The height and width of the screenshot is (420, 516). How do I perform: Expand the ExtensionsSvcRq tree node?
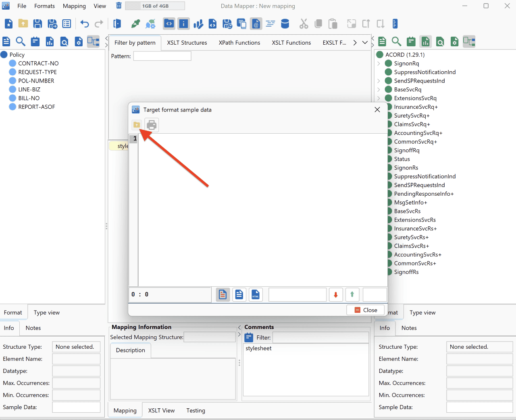click(x=379, y=98)
